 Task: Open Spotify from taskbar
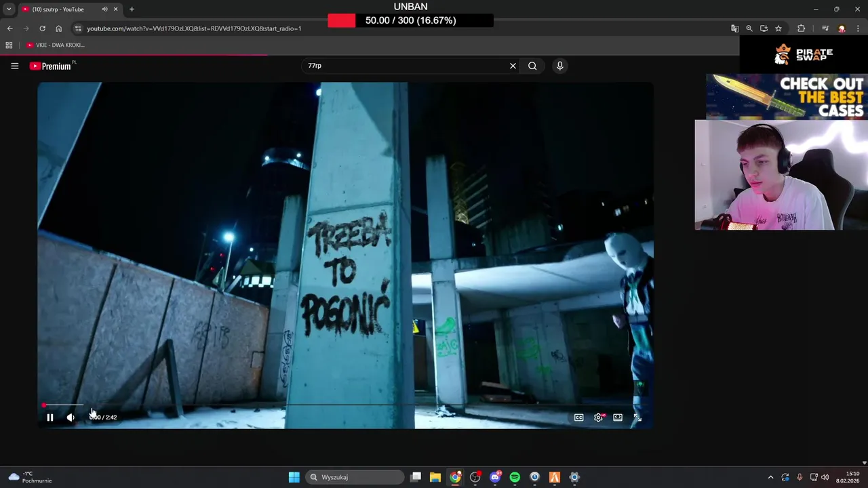(x=515, y=477)
